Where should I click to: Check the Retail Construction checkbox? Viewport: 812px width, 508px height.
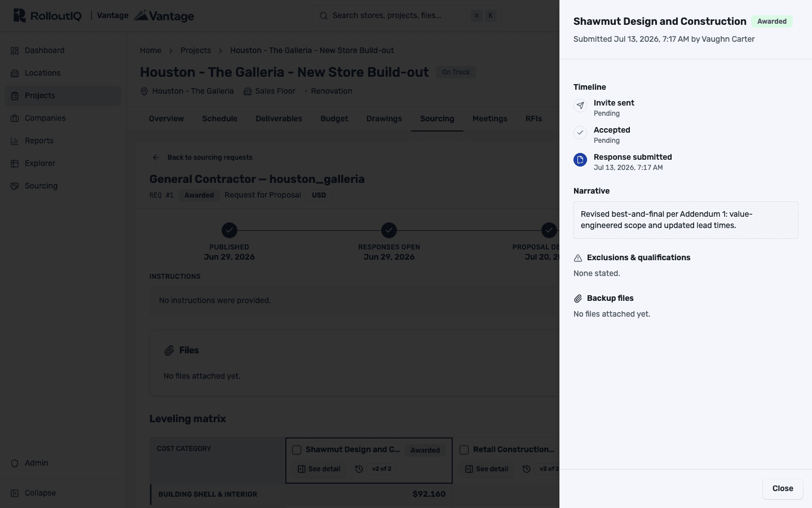point(464,450)
